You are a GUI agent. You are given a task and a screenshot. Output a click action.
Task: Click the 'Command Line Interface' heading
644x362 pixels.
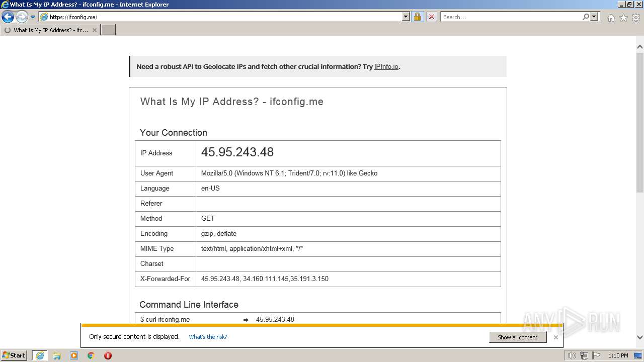pyautogui.click(x=189, y=305)
